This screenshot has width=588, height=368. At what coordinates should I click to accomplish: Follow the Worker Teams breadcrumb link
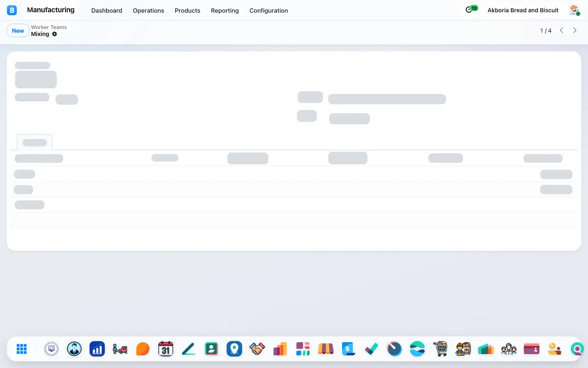click(49, 27)
